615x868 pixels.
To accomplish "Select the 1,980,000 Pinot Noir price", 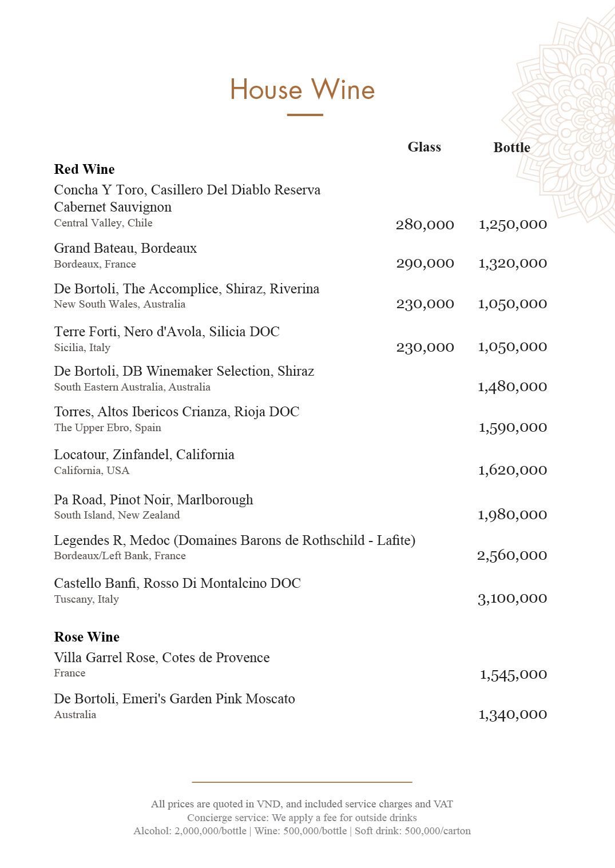I will point(513,515).
